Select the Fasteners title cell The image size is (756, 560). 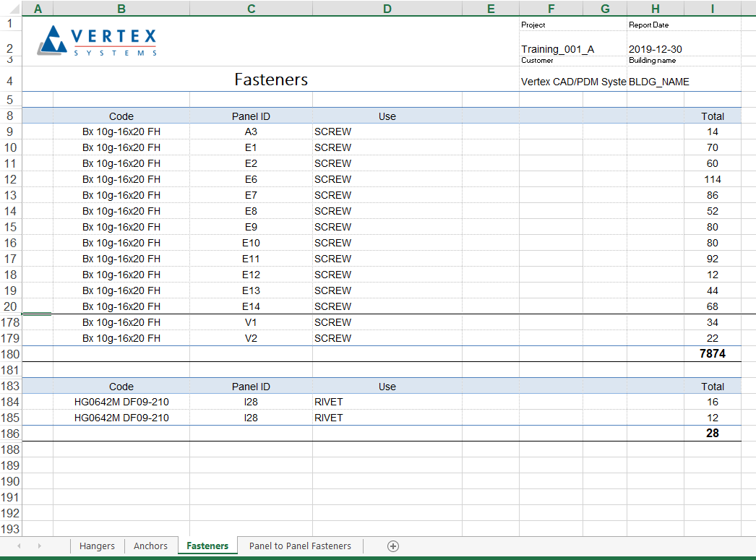click(271, 80)
